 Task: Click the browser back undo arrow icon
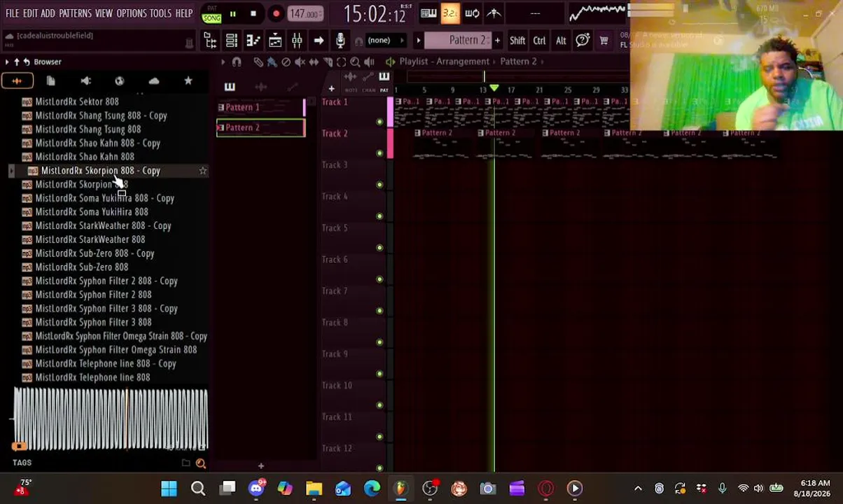click(x=26, y=62)
